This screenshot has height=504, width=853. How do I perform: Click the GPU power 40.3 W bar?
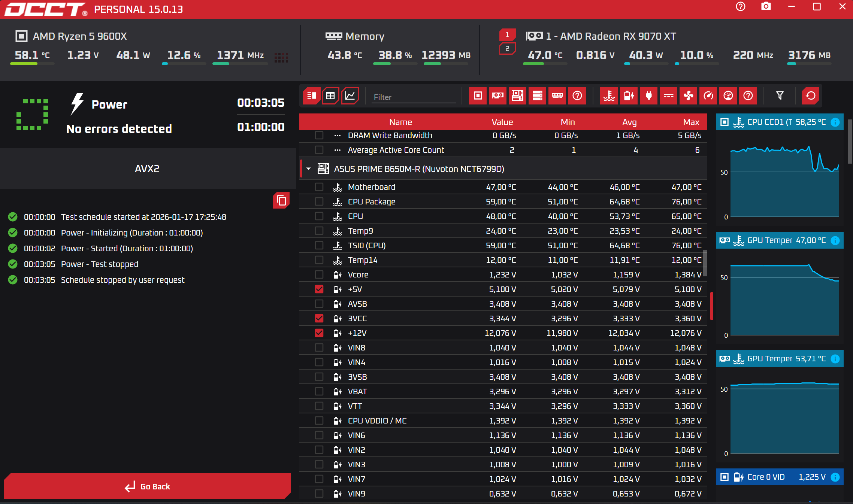click(646, 64)
